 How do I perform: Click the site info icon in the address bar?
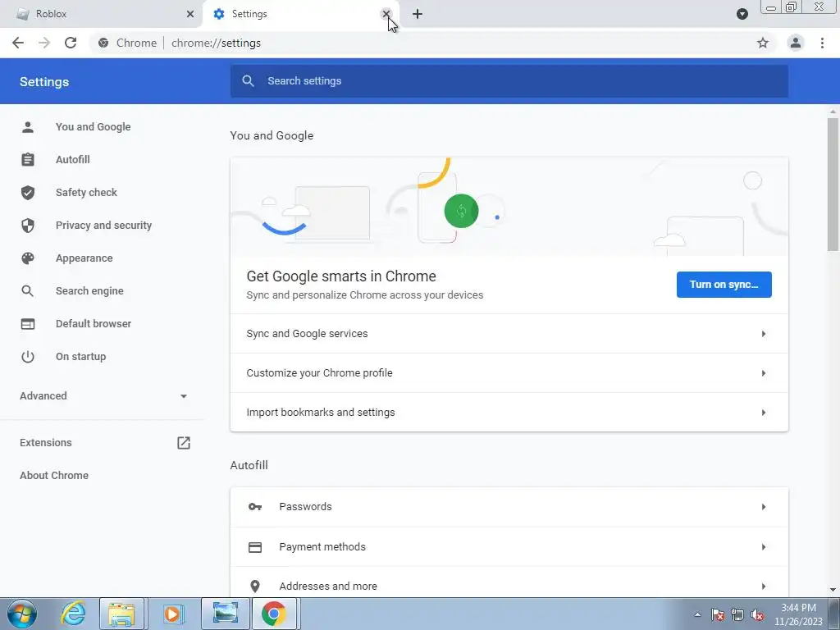pyautogui.click(x=103, y=43)
